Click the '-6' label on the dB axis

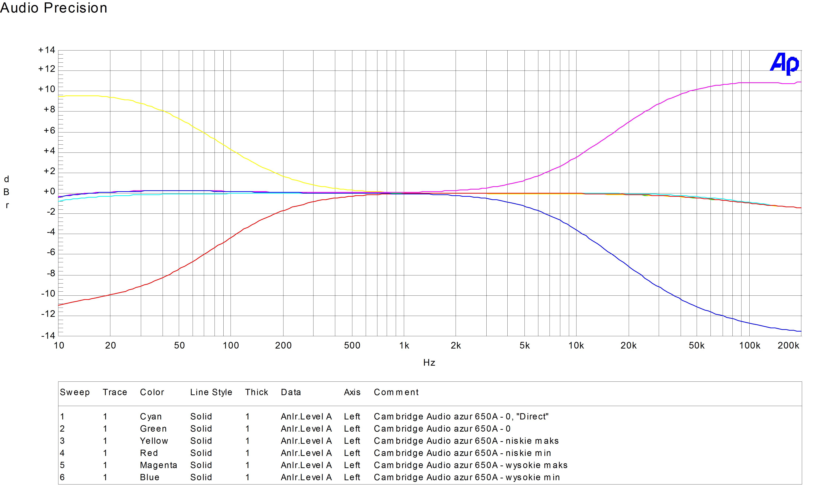tap(51, 252)
